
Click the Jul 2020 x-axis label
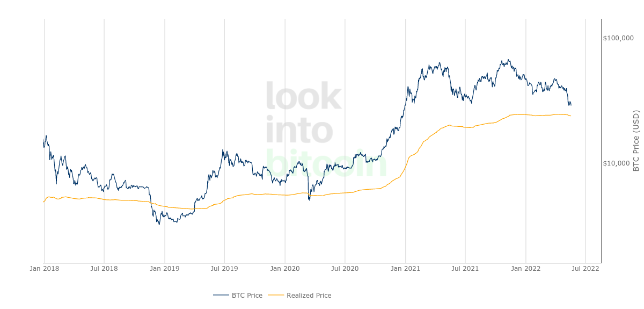(345, 268)
